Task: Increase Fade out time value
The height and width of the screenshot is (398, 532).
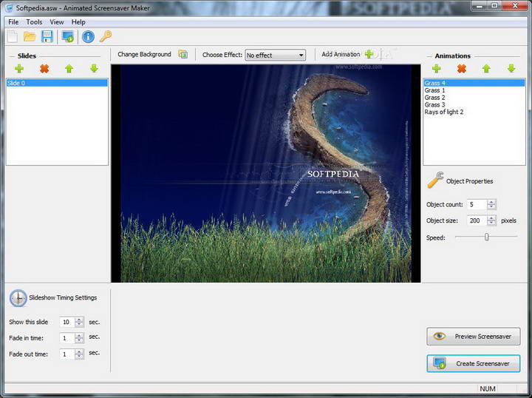Action: point(79,352)
